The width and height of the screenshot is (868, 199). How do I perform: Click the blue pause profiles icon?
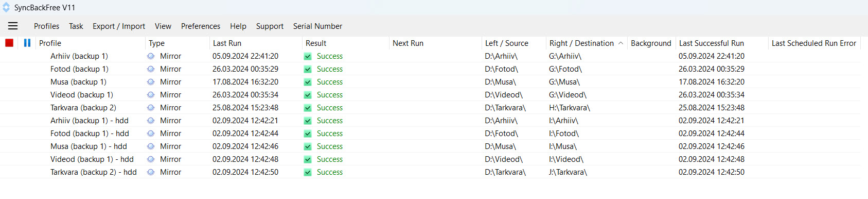pyautogui.click(x=27, y=43)
